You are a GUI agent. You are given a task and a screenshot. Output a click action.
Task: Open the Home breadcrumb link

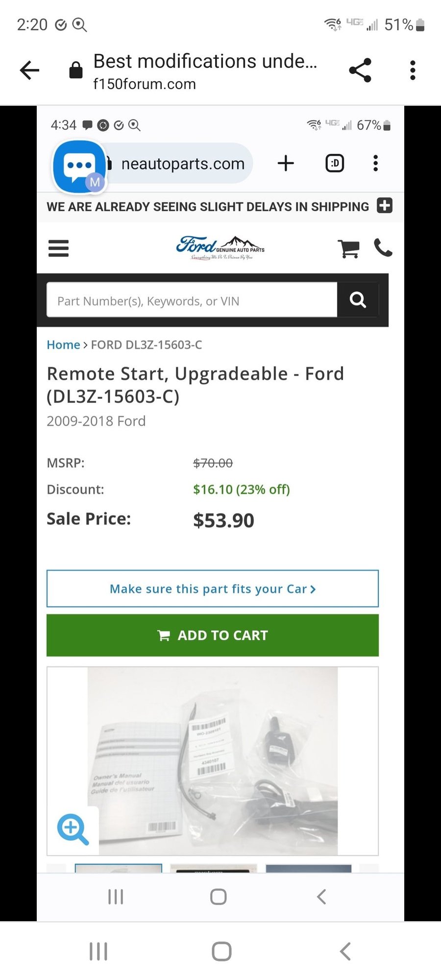point(63,344)
